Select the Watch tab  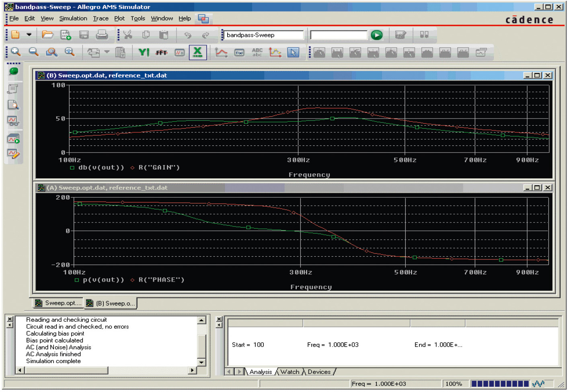290,372
